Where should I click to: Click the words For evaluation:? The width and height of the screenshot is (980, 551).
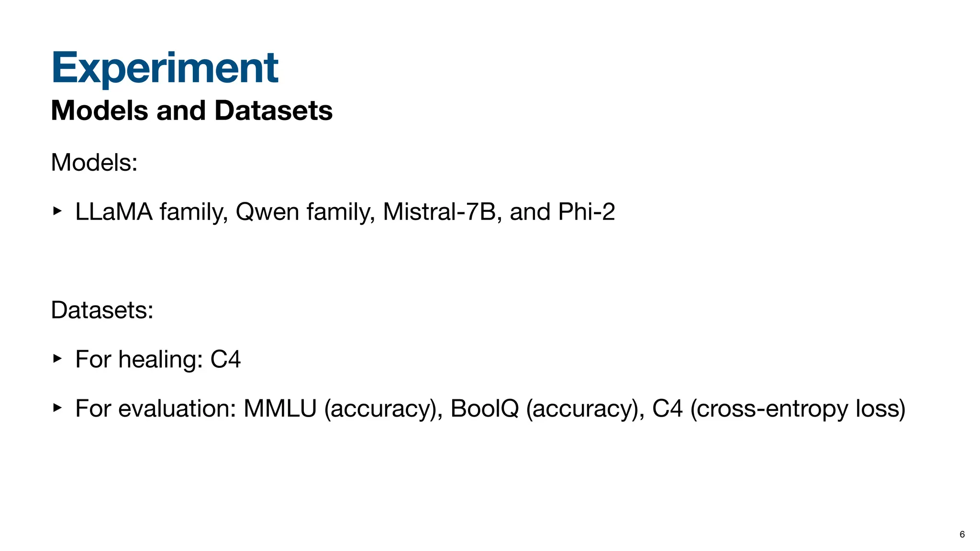click(156, 408)
